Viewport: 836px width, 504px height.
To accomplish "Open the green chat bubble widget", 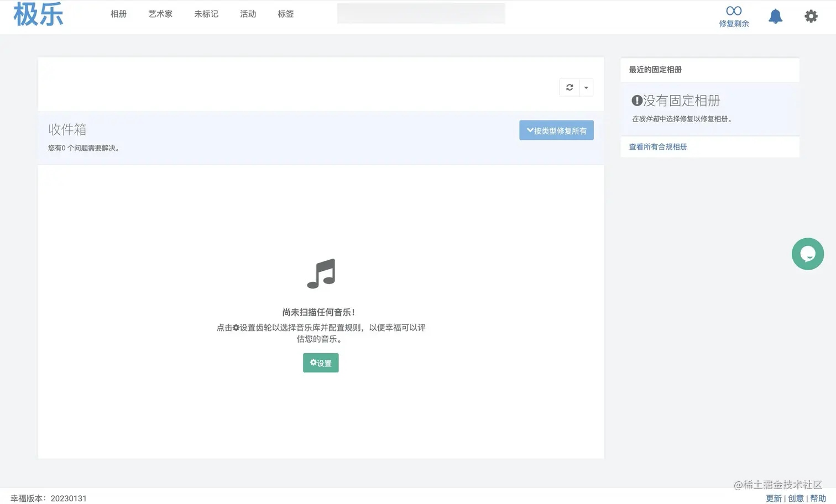I will (x=808, y=254).
